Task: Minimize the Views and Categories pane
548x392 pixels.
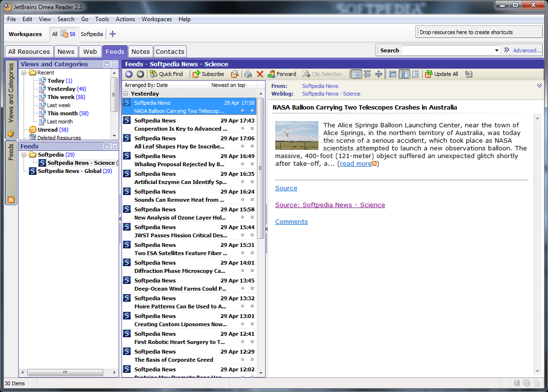Action: 107,64
